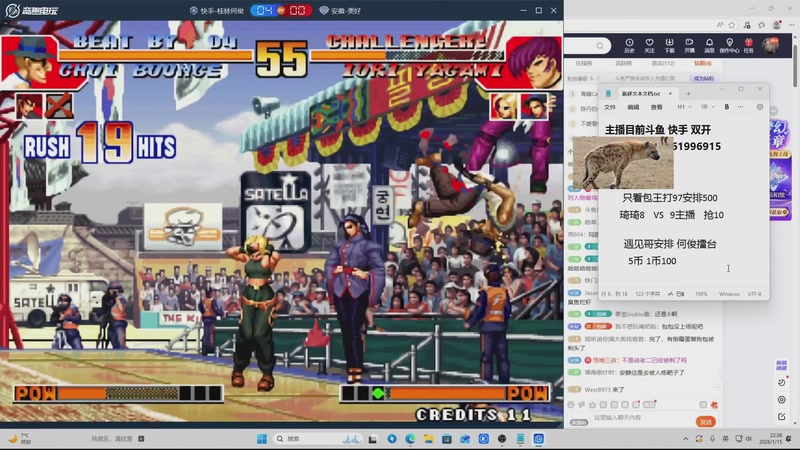Open the emoji smiley icon in chat toolbar
The height and width of the screenshot is (450, 800).
pyautogui.click(x=571, y=405)
